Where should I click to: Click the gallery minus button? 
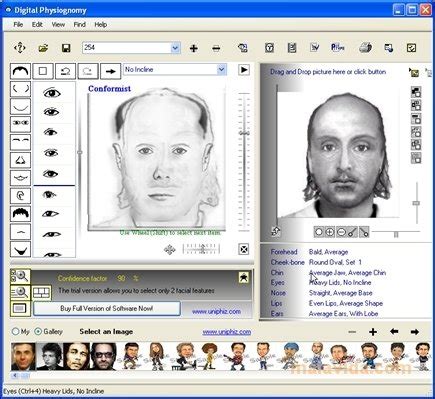click(352, 332)
